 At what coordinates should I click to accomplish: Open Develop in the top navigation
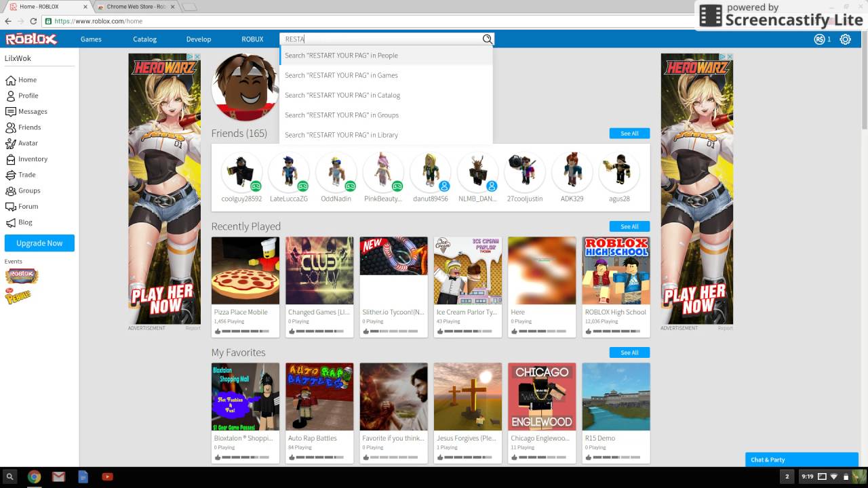[199, 39]
